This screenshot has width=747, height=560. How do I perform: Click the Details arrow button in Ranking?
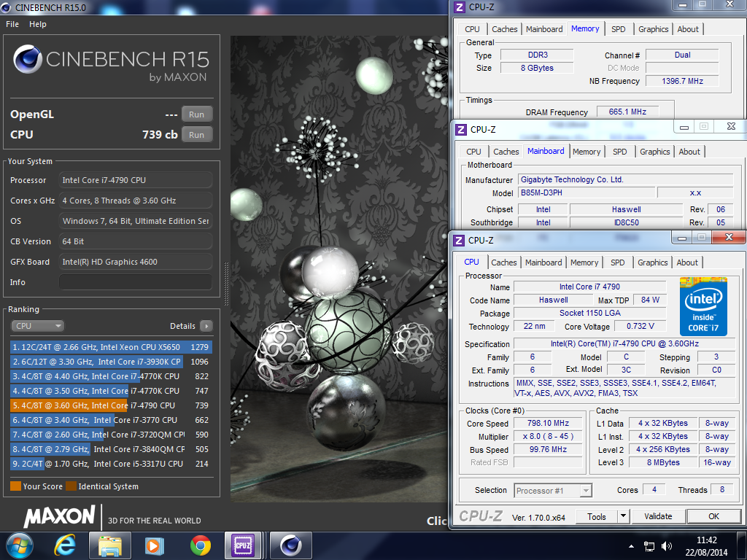click(206, 326)
